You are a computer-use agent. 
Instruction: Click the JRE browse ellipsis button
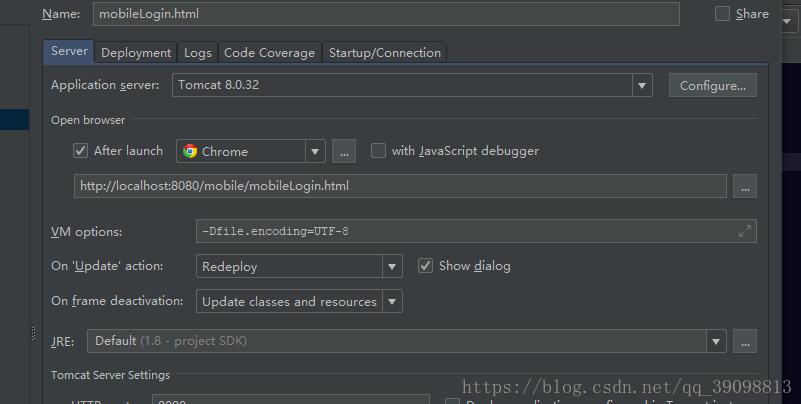pos(745,341)
